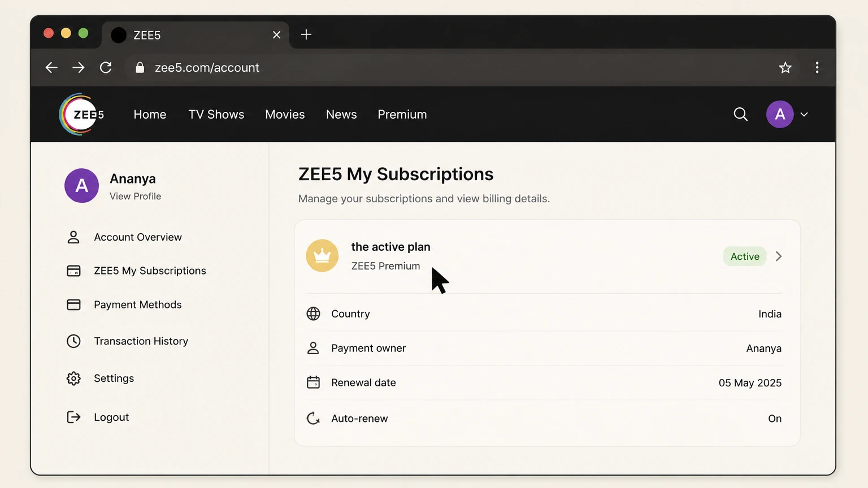This screenshot has width=868, height=488.
Task: Click the browser back arrow
Action: tap(51, 68)
